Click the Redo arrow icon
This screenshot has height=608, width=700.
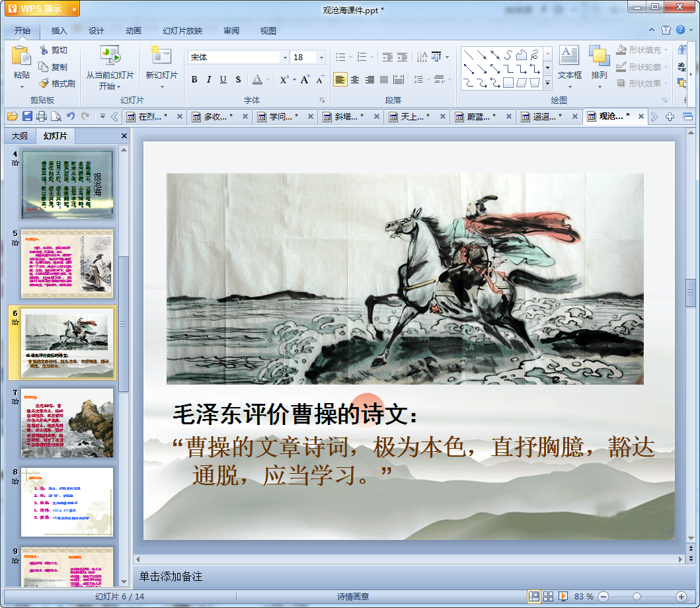pos(85,116)
